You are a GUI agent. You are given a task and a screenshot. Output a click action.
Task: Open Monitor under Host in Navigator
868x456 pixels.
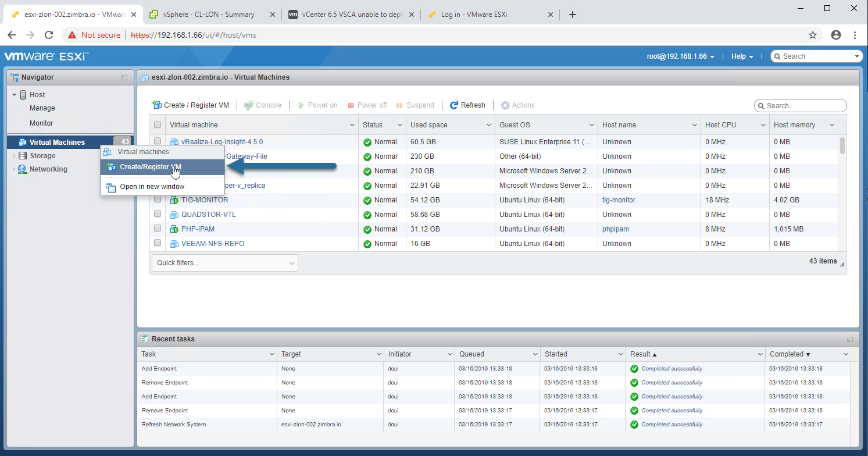(41, 123)
